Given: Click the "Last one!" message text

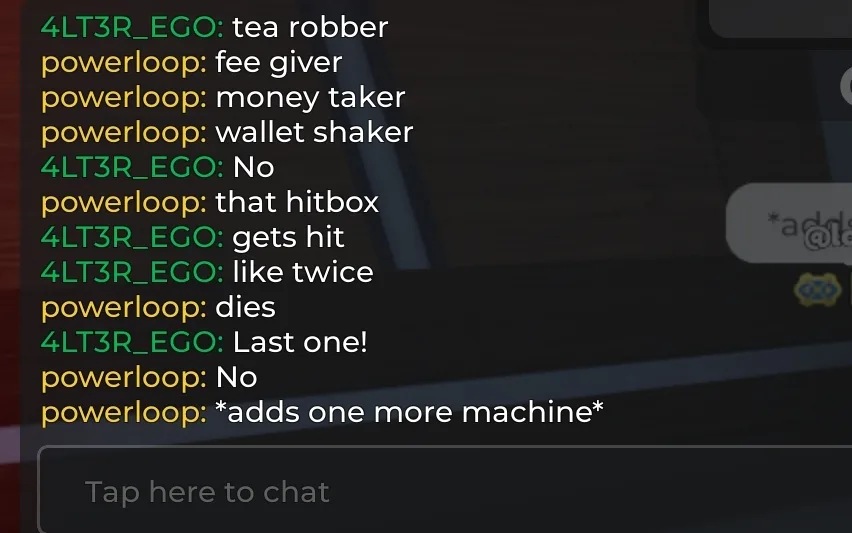Looking at the screenshot, I should pyautogui.click(x=300, y=342).
